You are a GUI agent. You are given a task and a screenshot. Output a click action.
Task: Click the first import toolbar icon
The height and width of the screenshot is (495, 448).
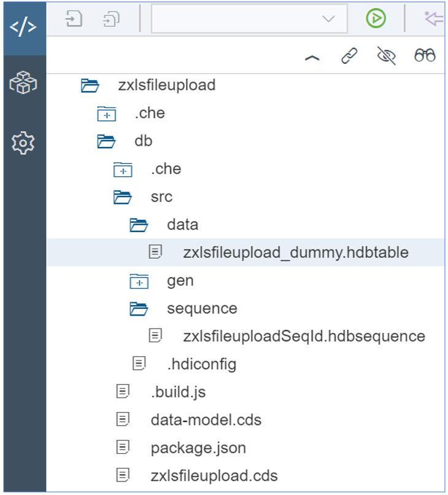coord(74,18)
